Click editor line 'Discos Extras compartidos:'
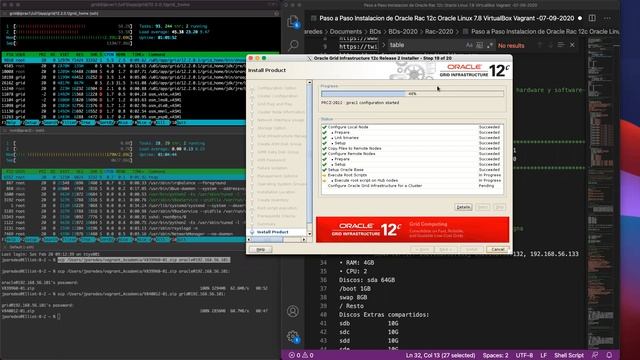The image size is (640, 360). click(x=384, y=315)
